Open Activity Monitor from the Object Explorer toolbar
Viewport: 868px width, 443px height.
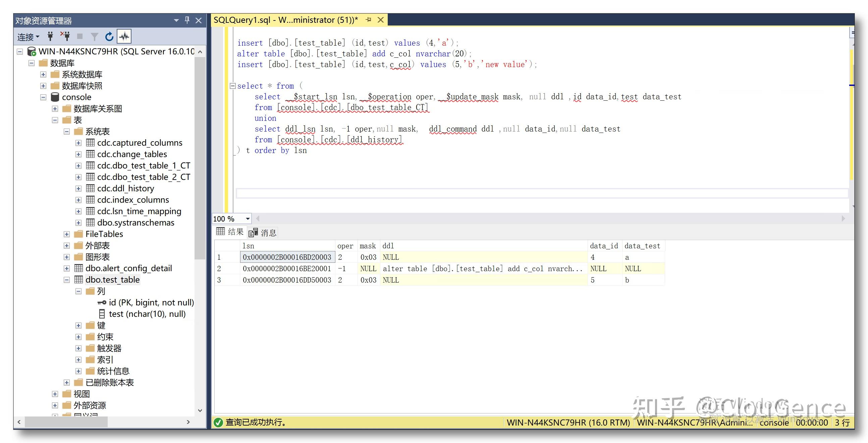click(124, 36)
